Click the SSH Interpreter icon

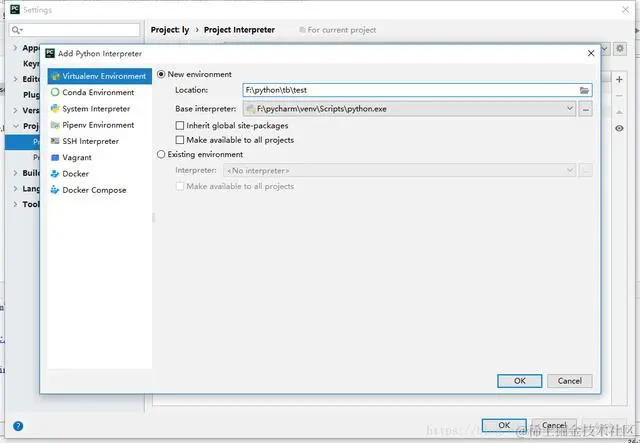point(55,141)
